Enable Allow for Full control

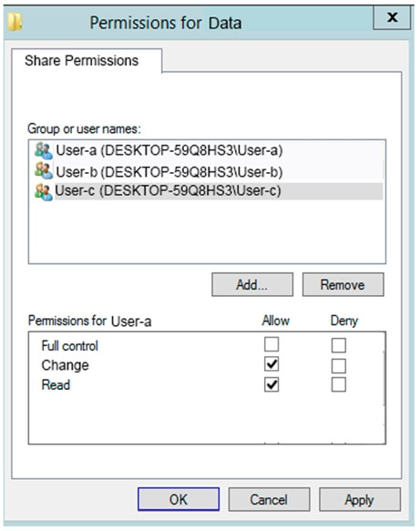click(x=271, y=345)
